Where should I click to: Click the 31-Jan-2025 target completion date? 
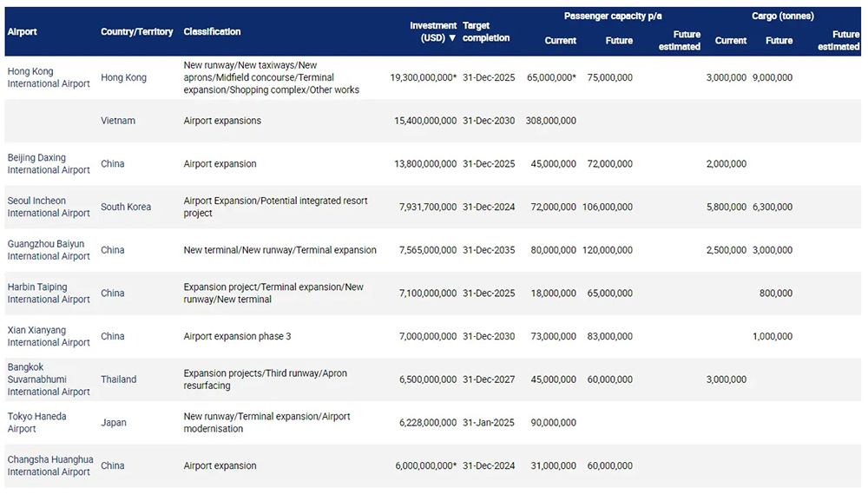(488, 422)
